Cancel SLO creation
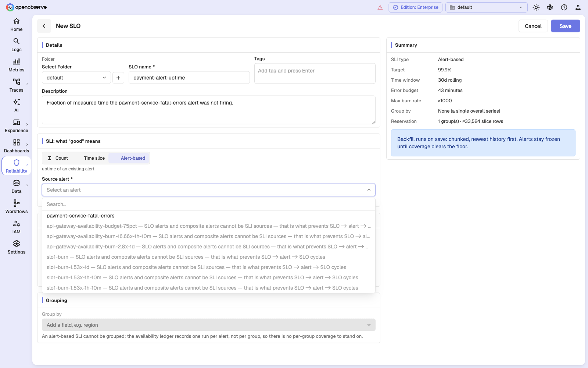The height and width of the screenshot is (368, 588). pos(533,26)
